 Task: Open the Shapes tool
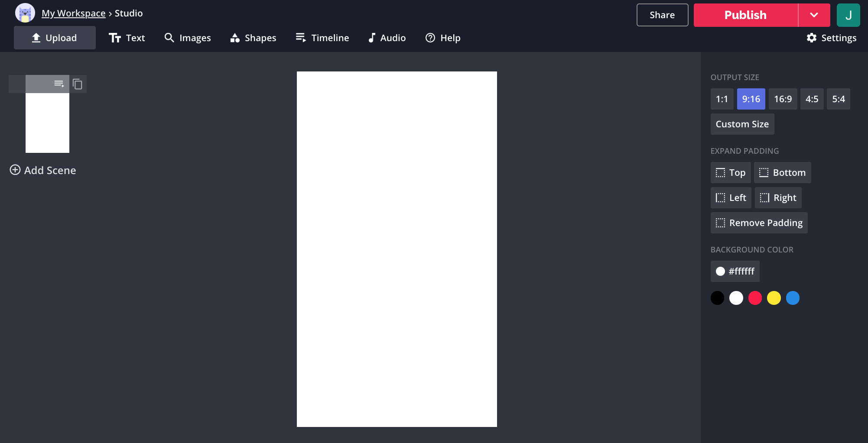253,38
